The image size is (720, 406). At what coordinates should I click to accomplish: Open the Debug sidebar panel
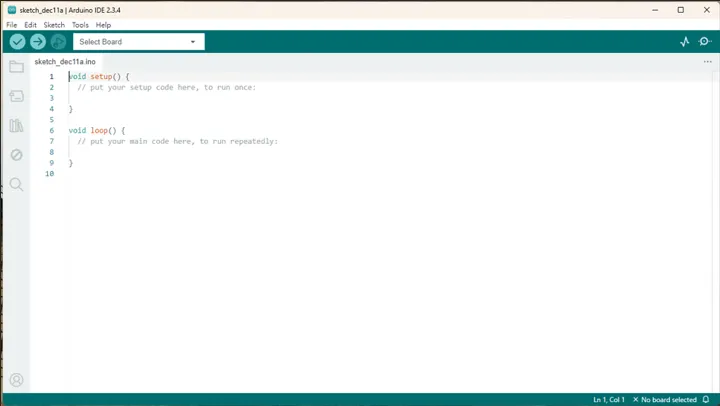(x=17, y=155)
